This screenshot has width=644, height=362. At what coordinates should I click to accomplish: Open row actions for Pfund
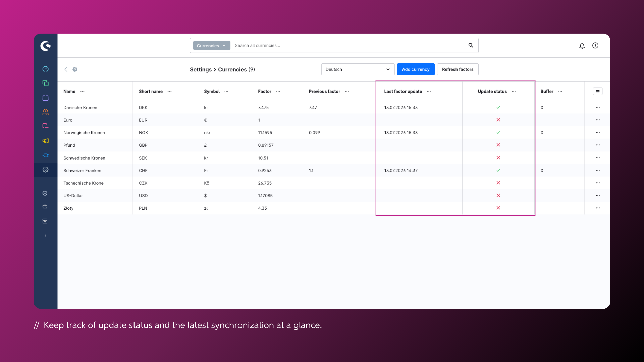[598, 145]
